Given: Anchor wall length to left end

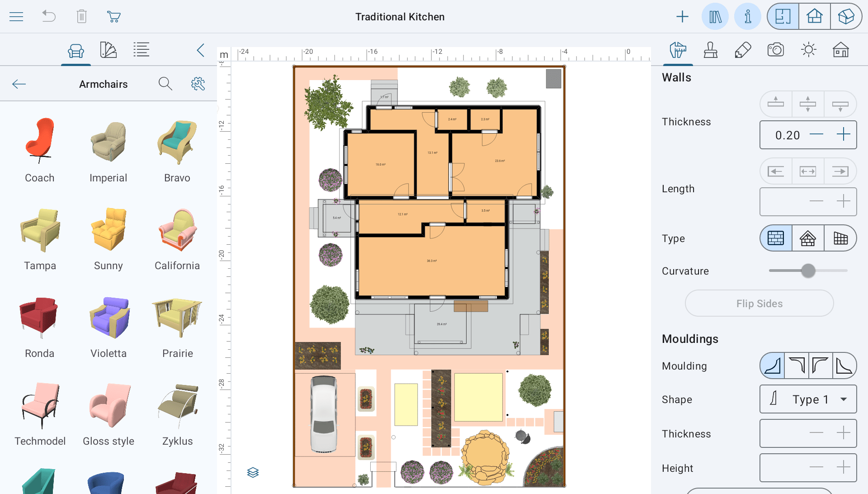Looking at the screenshot, I should [776, 171].
